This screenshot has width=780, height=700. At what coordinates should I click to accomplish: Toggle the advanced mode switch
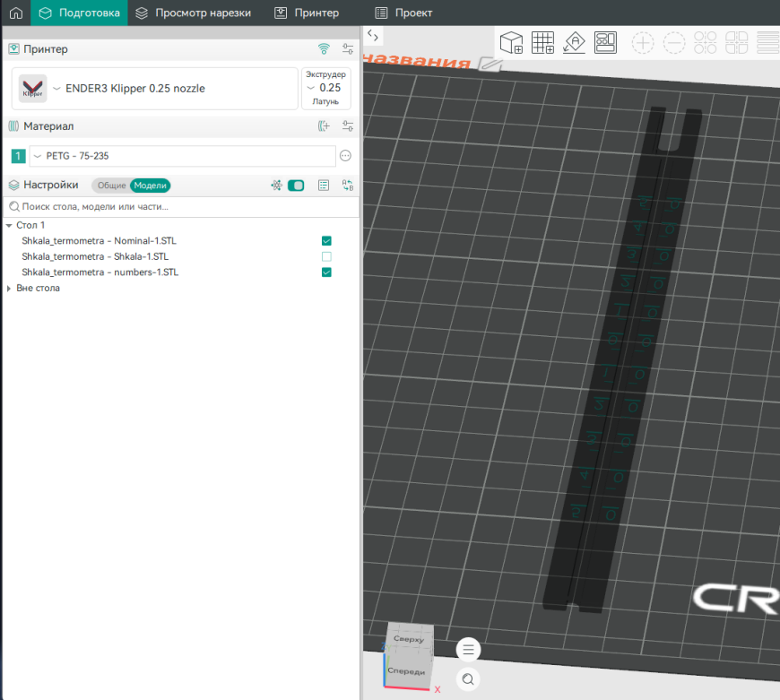click(296, 186)
